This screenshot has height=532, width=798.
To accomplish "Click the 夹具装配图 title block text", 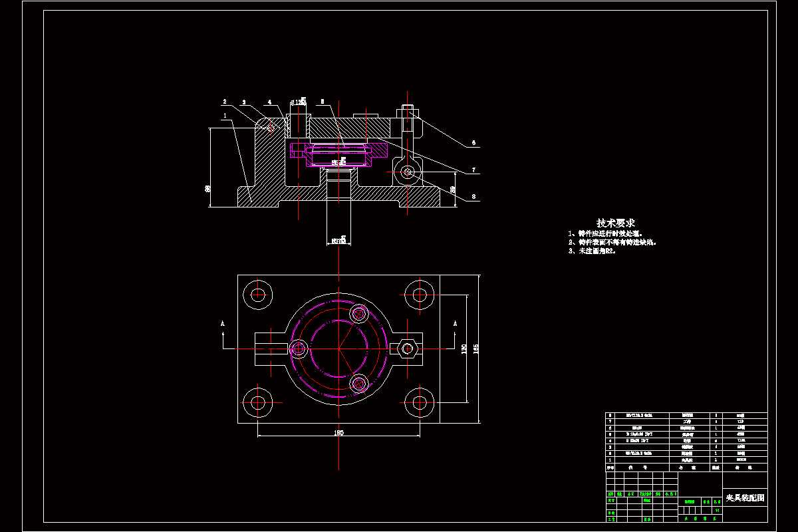I will [x=745, y=497].
